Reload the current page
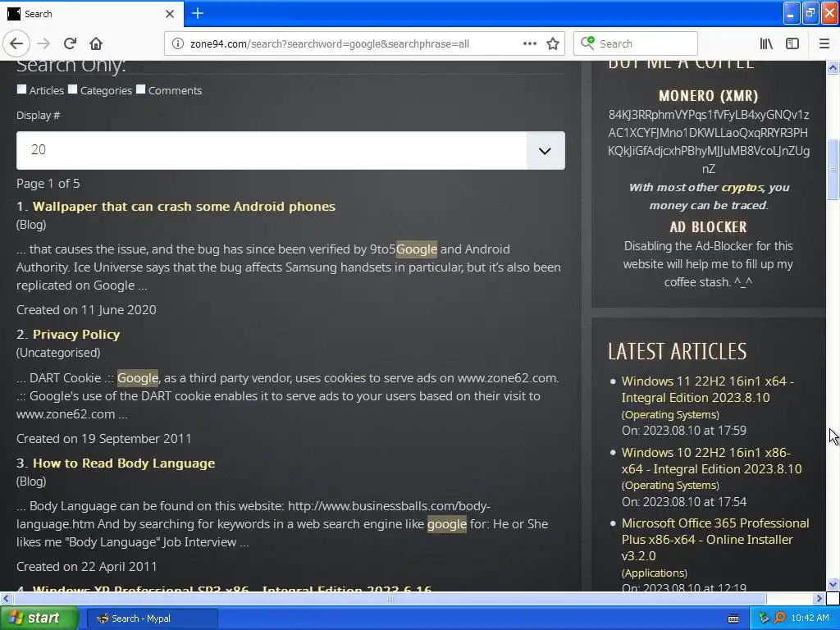Viewport: 840px width, 630px height. point(71,43)
